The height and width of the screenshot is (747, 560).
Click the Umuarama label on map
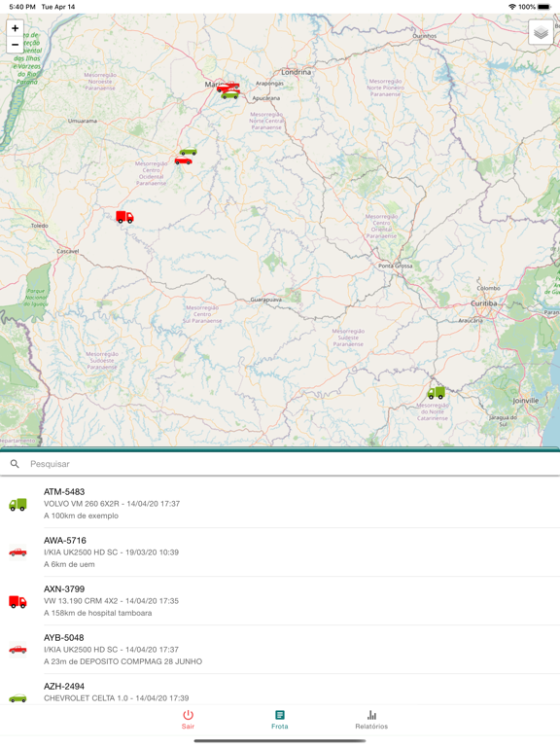click(x=83, y=121)
